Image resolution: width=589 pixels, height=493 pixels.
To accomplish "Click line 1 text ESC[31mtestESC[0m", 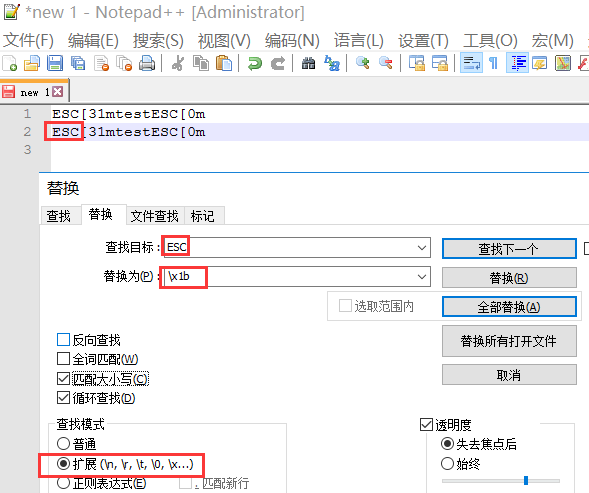I will (x=129, y=114).
